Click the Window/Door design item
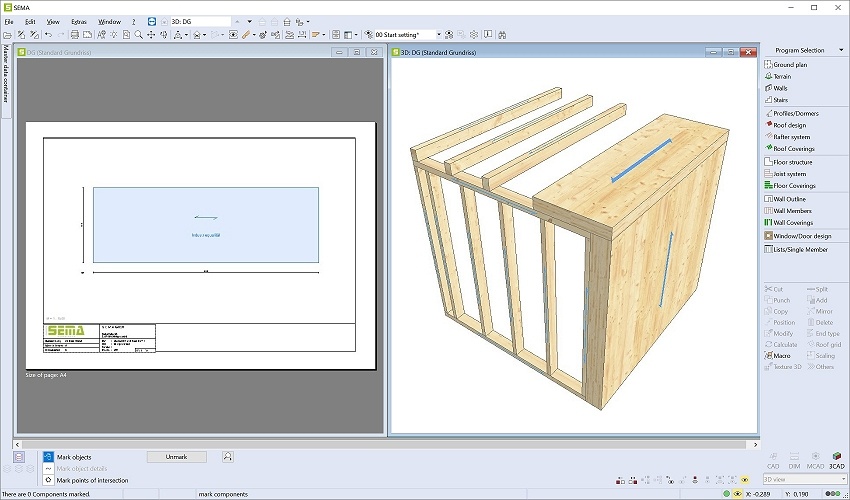The image size is (850, 500). click(802, 236)
